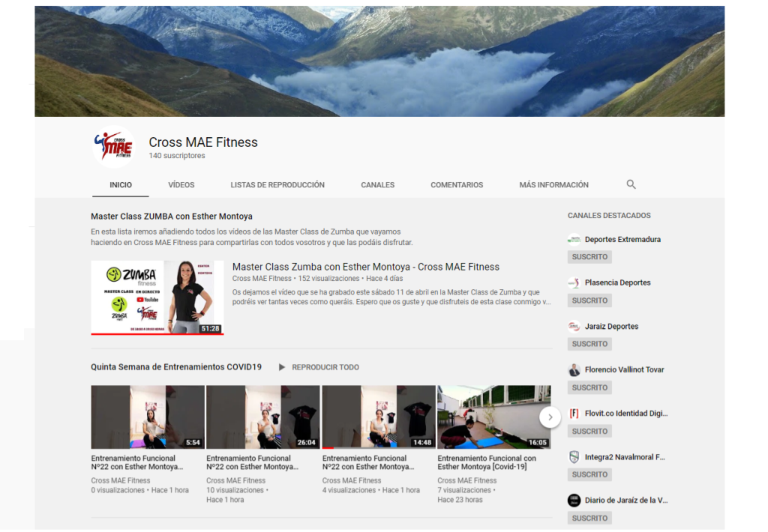Click the next arrow on the video carousel
Viewport: 768px width, 532px height.
(x=550, y=417)
